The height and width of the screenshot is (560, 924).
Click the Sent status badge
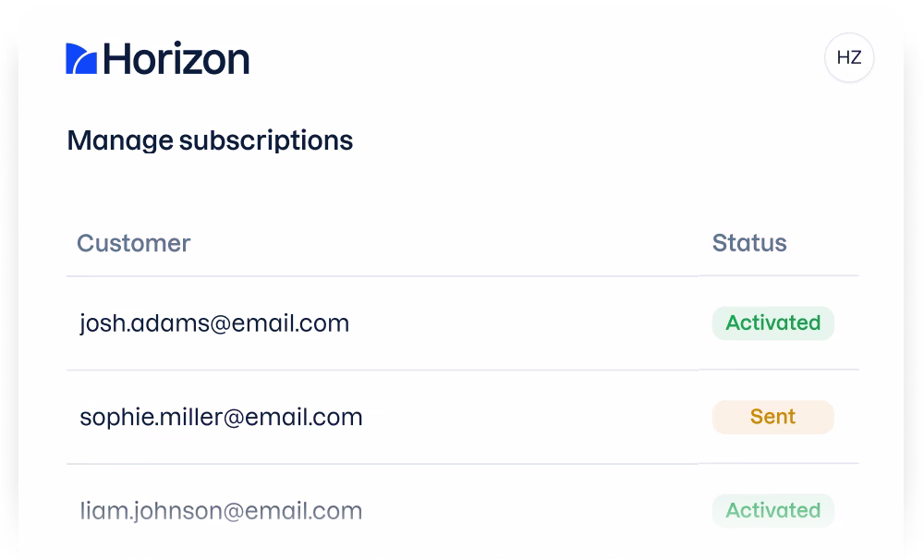click(x=772, y=417)
